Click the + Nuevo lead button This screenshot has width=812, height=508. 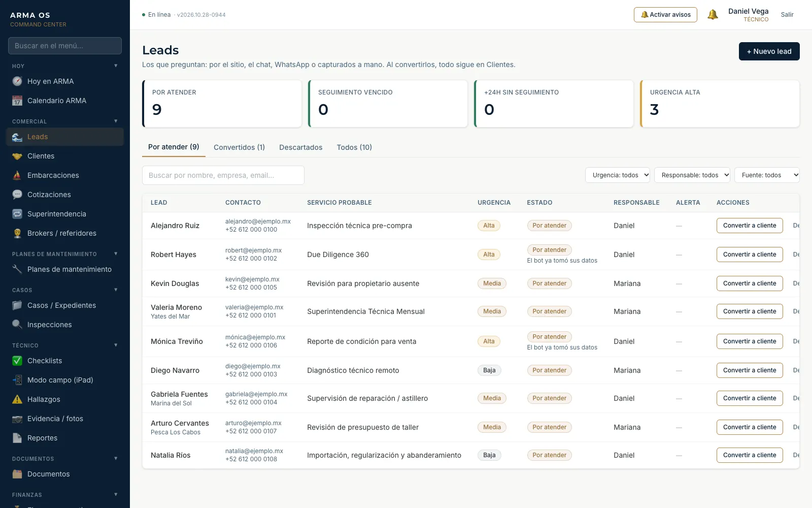[769, 51]
